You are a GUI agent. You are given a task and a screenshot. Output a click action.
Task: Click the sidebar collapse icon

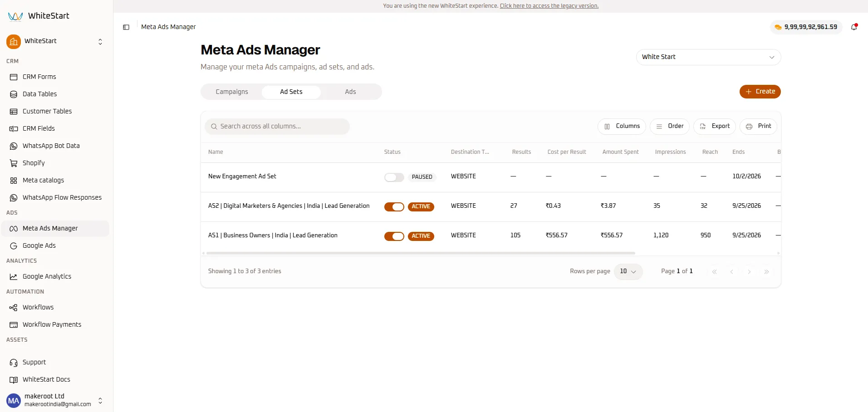tap(126, 27)
